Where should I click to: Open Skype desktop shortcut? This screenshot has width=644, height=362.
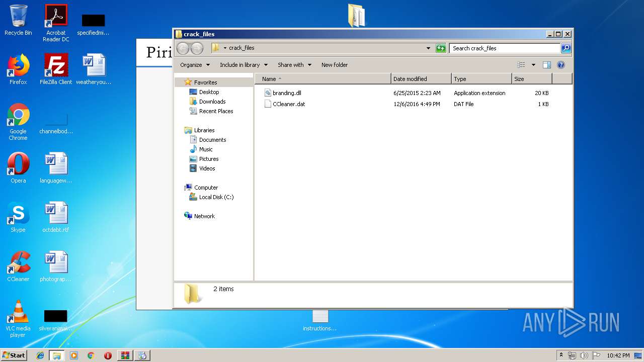click(18, 217)
